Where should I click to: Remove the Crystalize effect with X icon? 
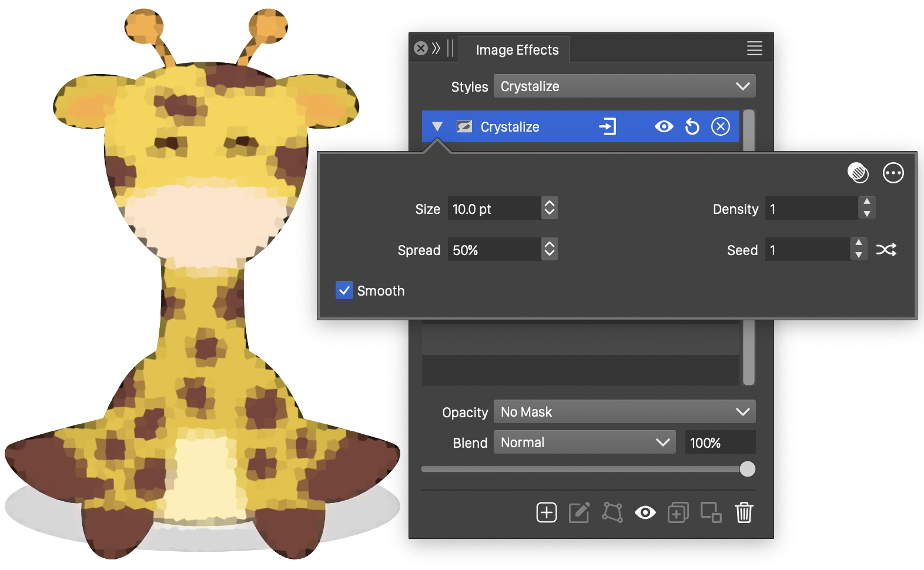(x=720, y=127)
